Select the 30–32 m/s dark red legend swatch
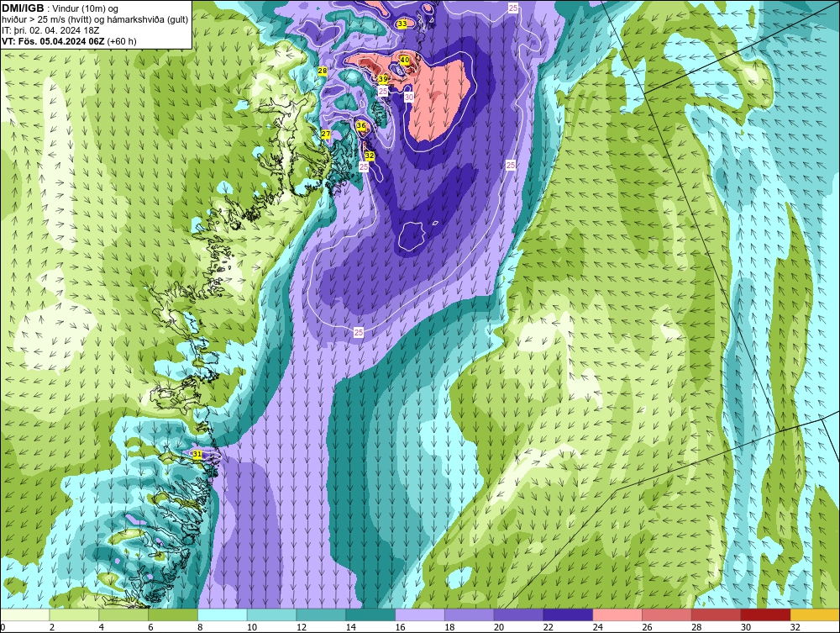Viewport: 840px width, 633px height. tap(765, 615)
